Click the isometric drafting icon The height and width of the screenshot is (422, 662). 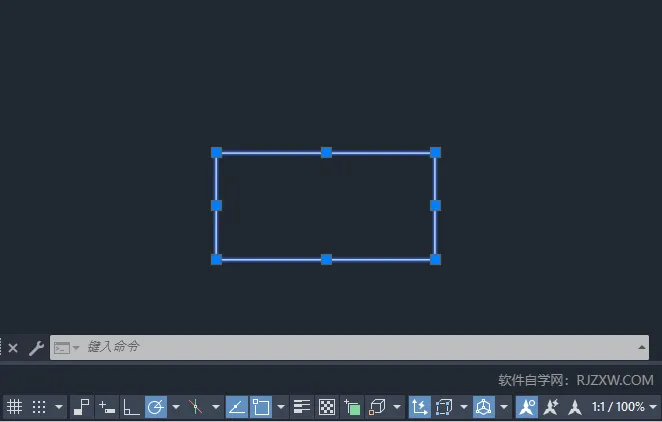tap(196, 407)
